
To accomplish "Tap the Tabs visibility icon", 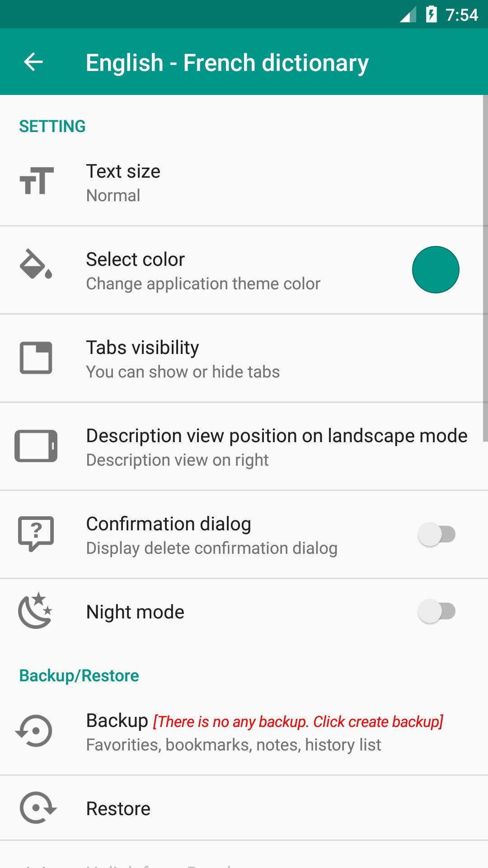I will point(36,358).
